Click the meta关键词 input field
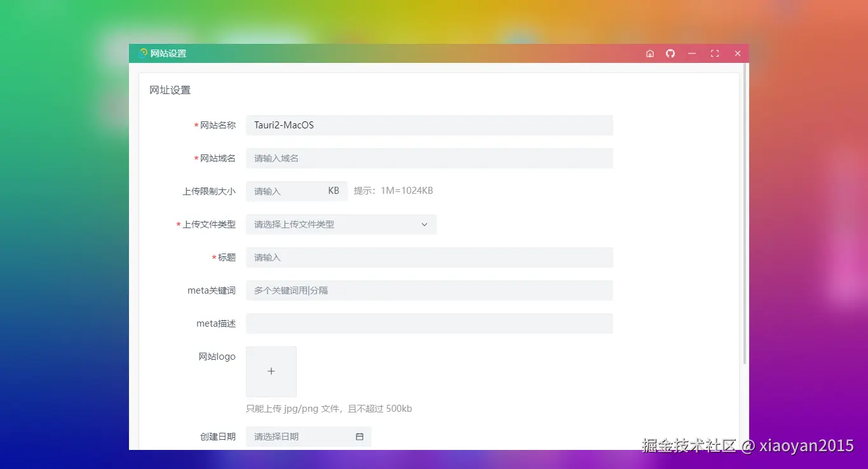 pyautogui.click(x=430, y=290)
